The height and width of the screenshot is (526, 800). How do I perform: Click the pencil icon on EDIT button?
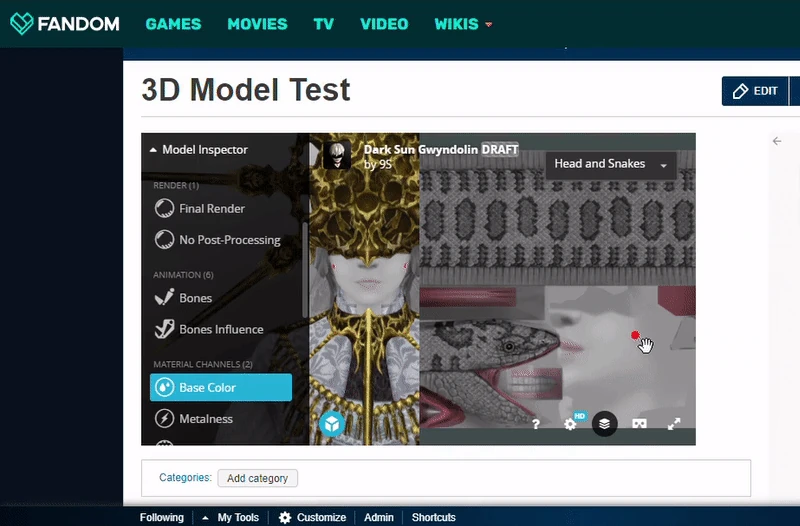click(740, 91)
